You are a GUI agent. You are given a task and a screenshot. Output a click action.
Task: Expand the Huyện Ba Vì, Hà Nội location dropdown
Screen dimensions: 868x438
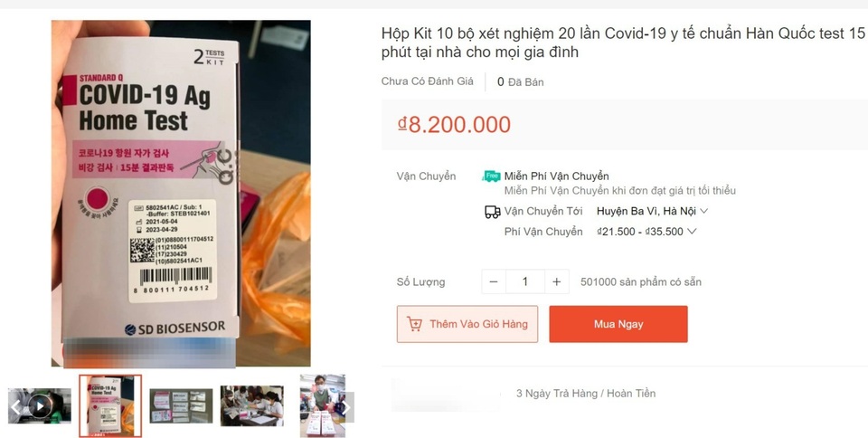pyautogui.click(x=652, y=212)
